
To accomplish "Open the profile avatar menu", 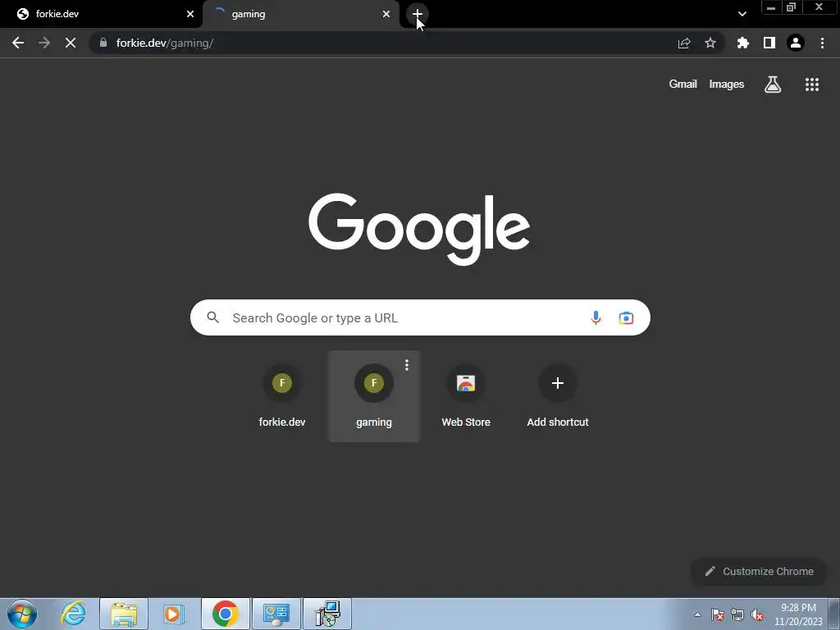I will click(x=796, y=43).
